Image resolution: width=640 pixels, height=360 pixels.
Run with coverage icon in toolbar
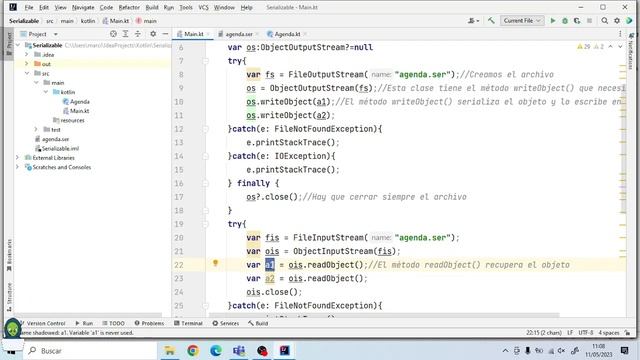577,20
